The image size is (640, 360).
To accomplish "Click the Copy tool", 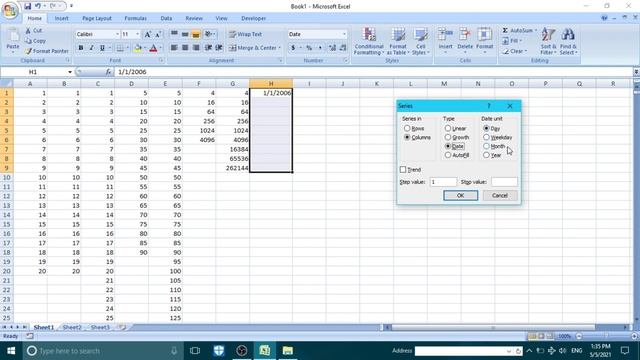I will coord(35,41).
